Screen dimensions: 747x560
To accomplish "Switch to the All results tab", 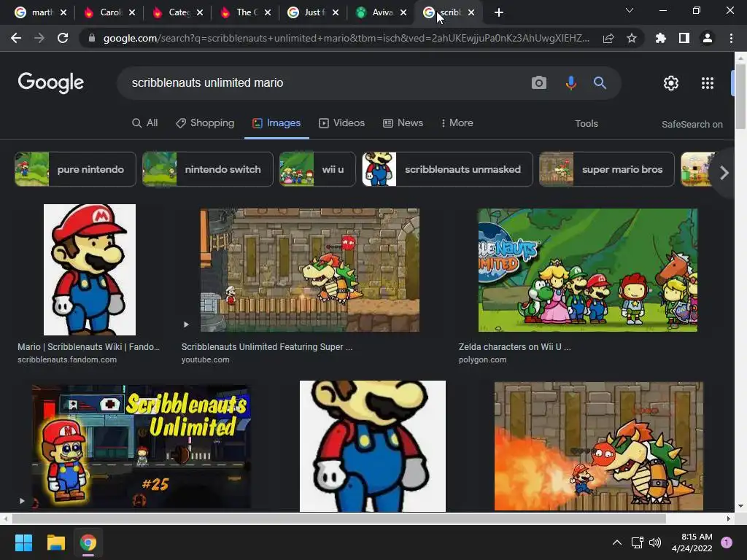I will pos(145,122).
